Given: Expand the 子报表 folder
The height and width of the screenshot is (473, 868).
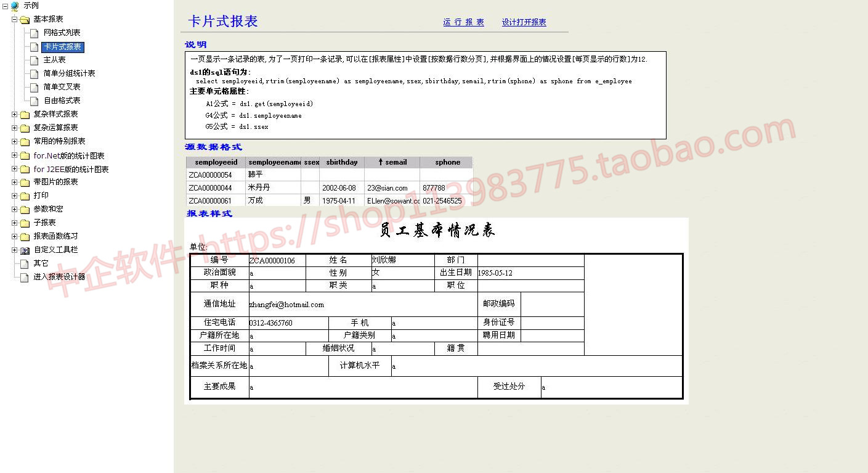Looking at the screenshot, I should click(x=15, y=223).
